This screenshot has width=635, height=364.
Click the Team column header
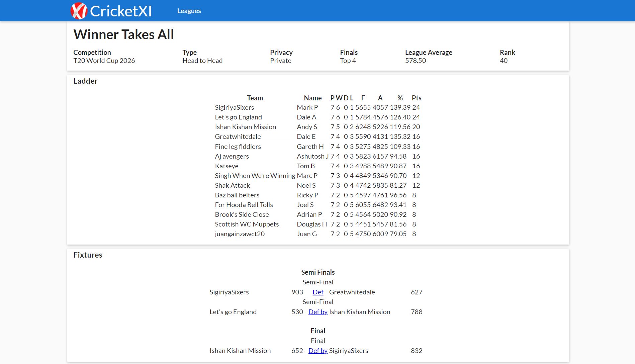point(255,98)
